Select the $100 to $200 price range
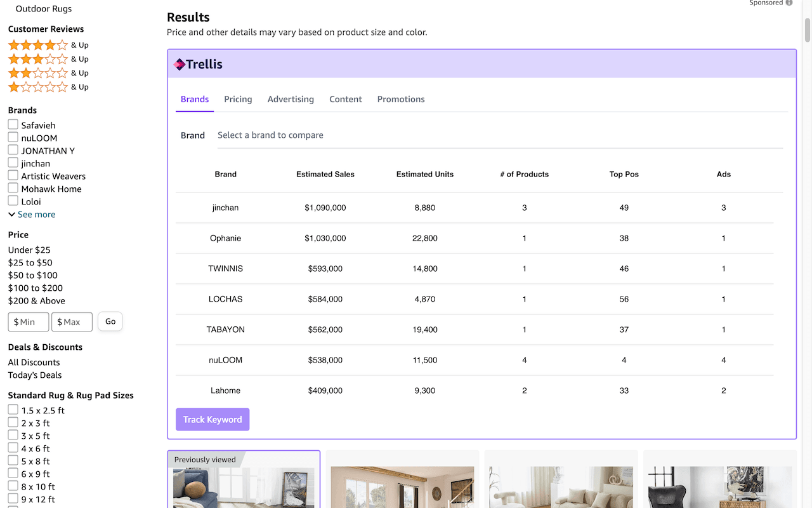 [36, 288]
